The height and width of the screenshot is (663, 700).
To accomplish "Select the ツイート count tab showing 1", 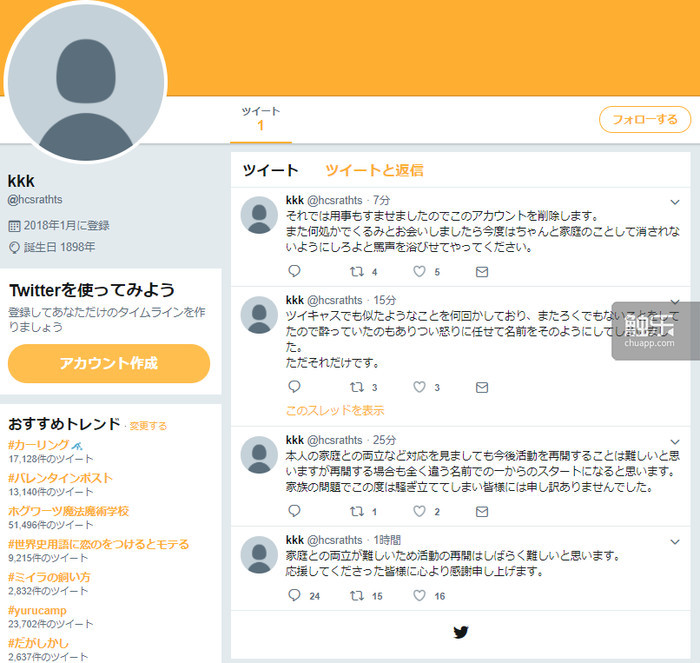I will click(261, 119).
